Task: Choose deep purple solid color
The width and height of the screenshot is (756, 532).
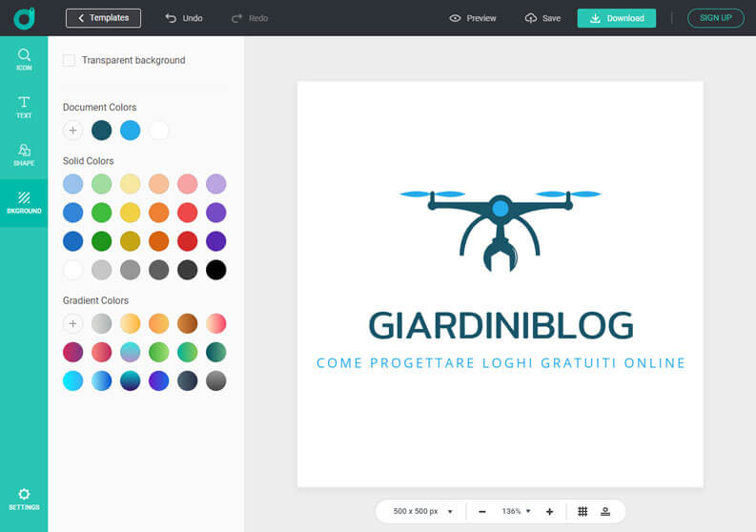Action: point(216,241)
